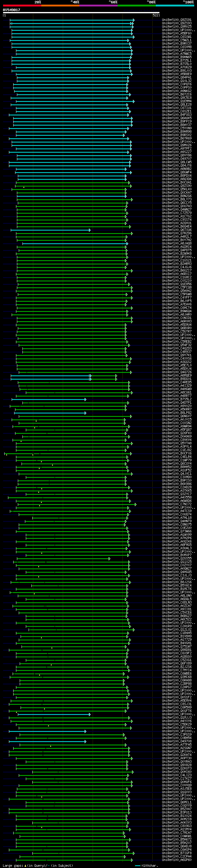
Task: Click the cyan alignment bar for UniRef100_B8LP82
Action: [x=50, y=414]
